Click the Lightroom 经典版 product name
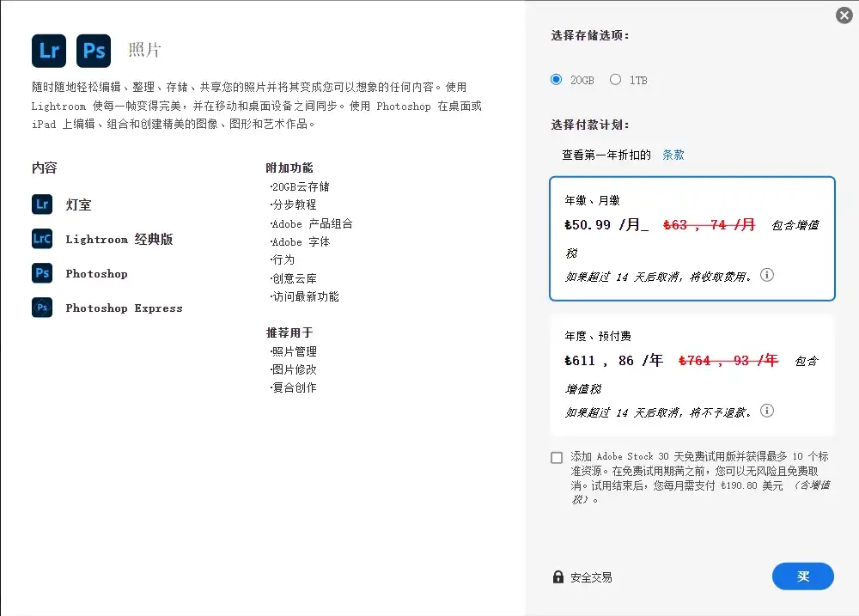This screenshot has height=616, width=859. coord(119,239)
